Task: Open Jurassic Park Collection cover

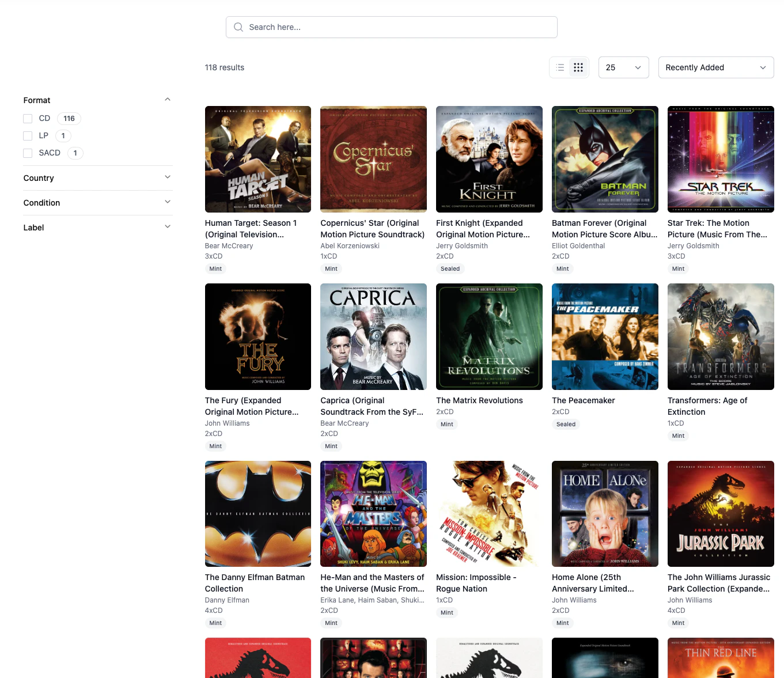Action: pyautogui.click(x=721, y=514)
